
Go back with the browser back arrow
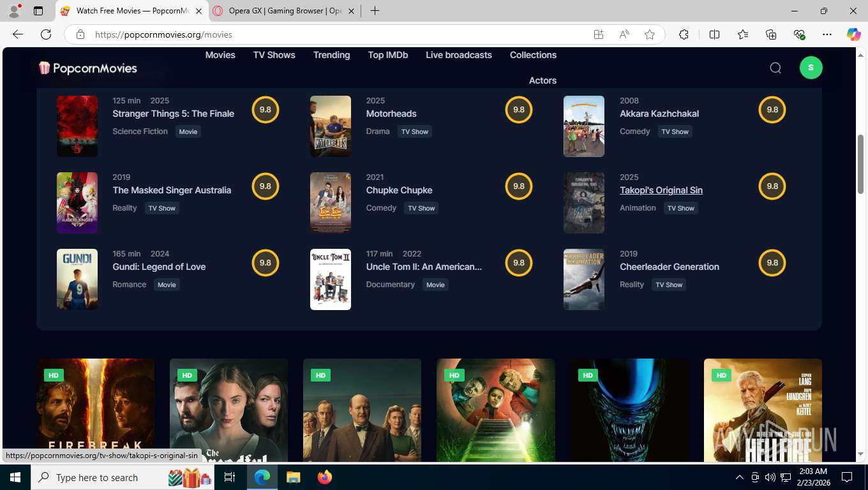click(18, 34)
